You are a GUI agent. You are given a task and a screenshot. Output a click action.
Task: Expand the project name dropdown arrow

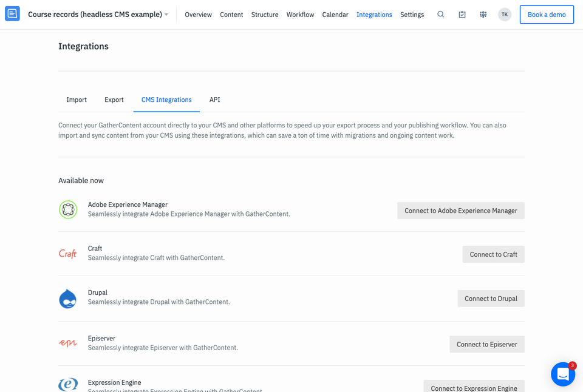tap(166, 15)
